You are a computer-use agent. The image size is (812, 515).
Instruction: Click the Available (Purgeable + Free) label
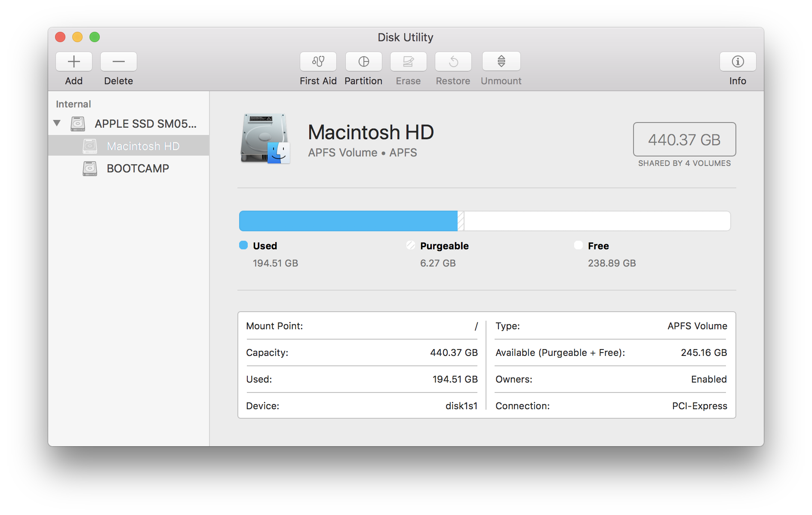click(x=560, y=353)
